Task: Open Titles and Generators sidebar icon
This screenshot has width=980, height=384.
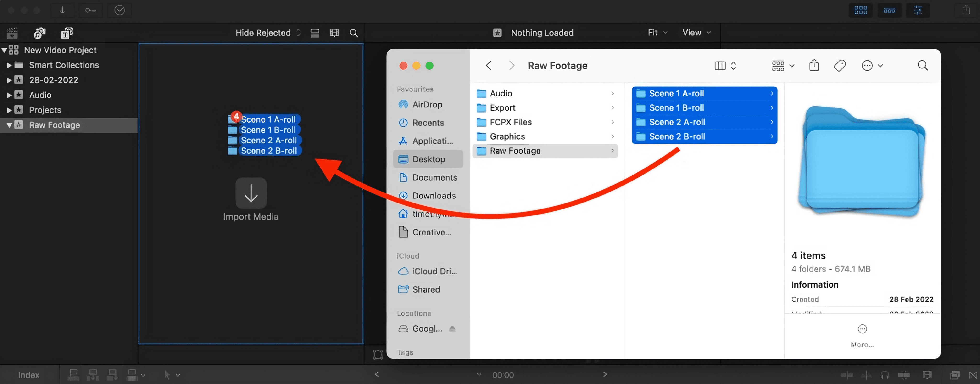Action: [67, 33]
